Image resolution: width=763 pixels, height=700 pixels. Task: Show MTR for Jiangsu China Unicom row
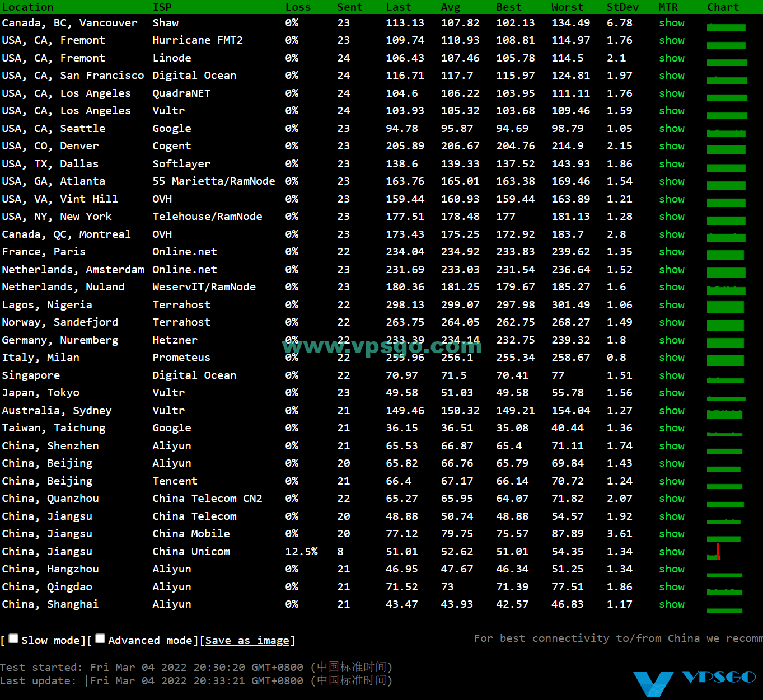[x=672, y=552]
